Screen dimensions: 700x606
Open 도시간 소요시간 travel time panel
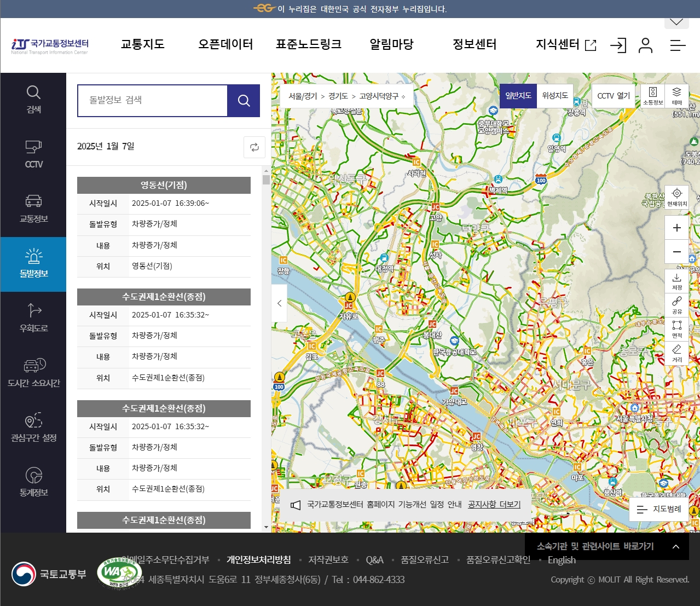[33, 374]
